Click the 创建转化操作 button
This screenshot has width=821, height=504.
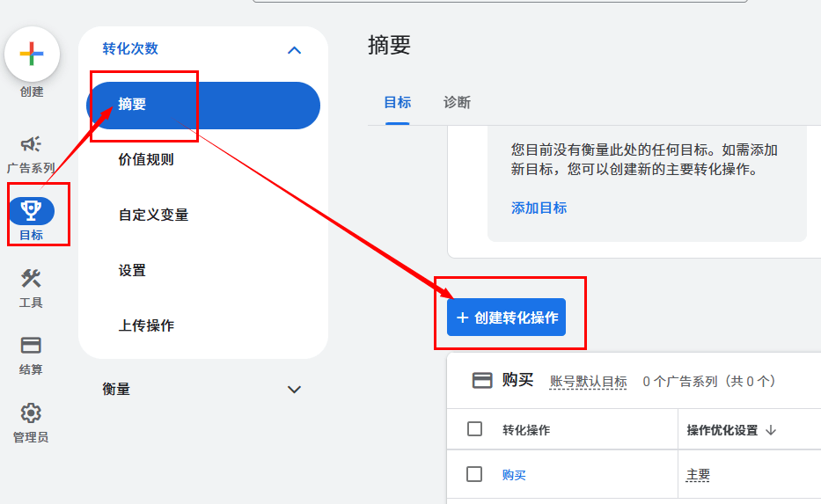[506, 318]
